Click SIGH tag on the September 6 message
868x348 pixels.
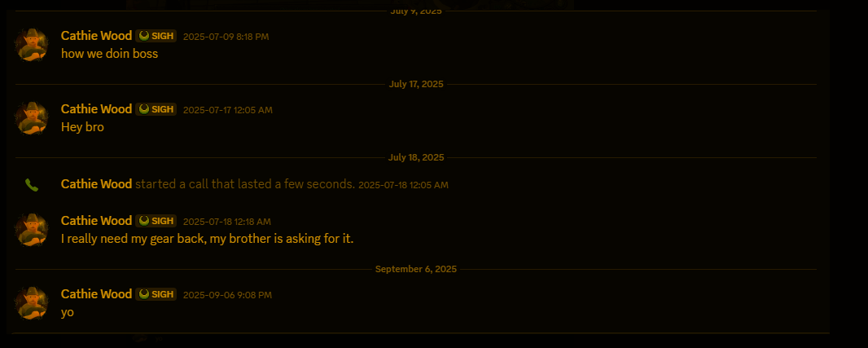pyautogui.click(x=156, y=294)
